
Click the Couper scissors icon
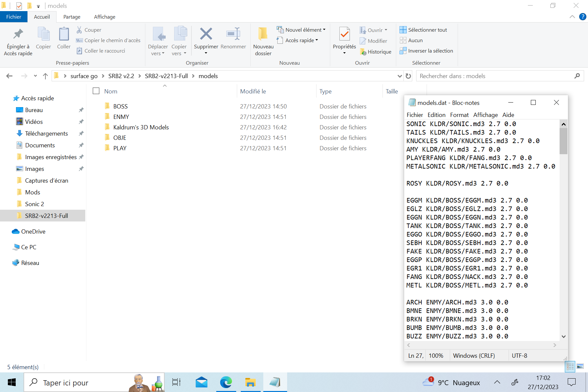pyautogui.click(x=79, y=30)
